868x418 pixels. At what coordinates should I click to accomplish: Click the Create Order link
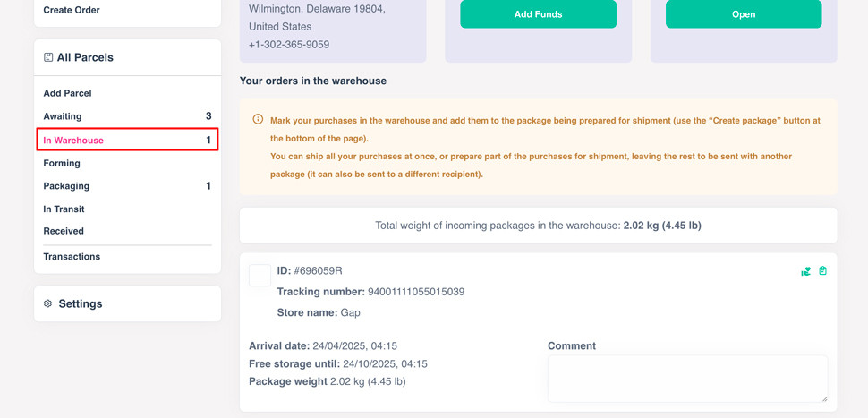[72, 10]
